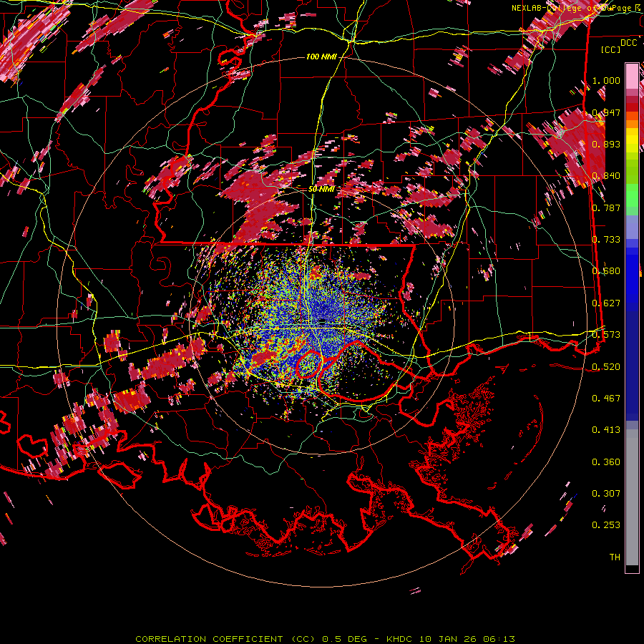Click the 0.787 scale label
The height and width of the screenshot is (644, 644).
(x=606, y=208)
